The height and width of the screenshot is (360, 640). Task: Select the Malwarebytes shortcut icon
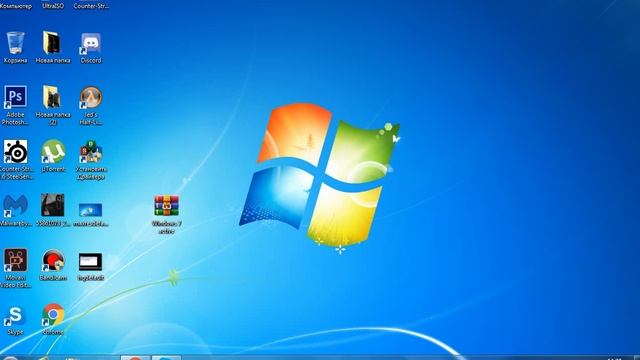coord(16,206)
